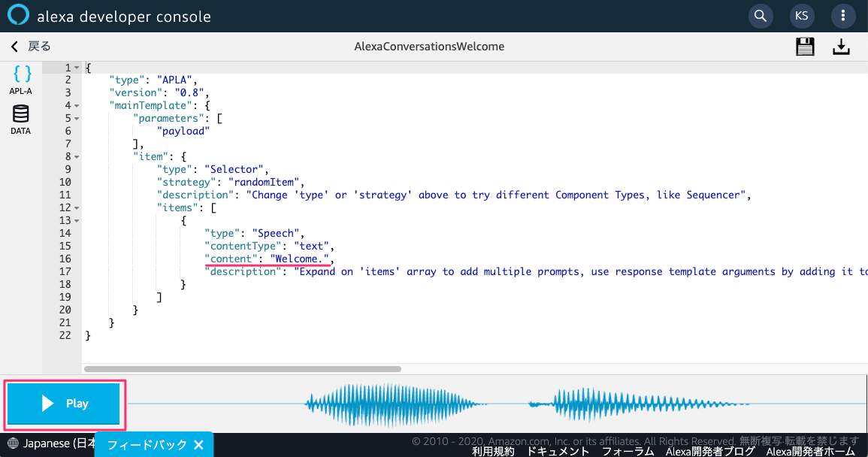This screenshot has height=457, width=868.
Task: Click the horizontal scrollbar of the editor
Action: pyautogui.click(x=243, y=369)
